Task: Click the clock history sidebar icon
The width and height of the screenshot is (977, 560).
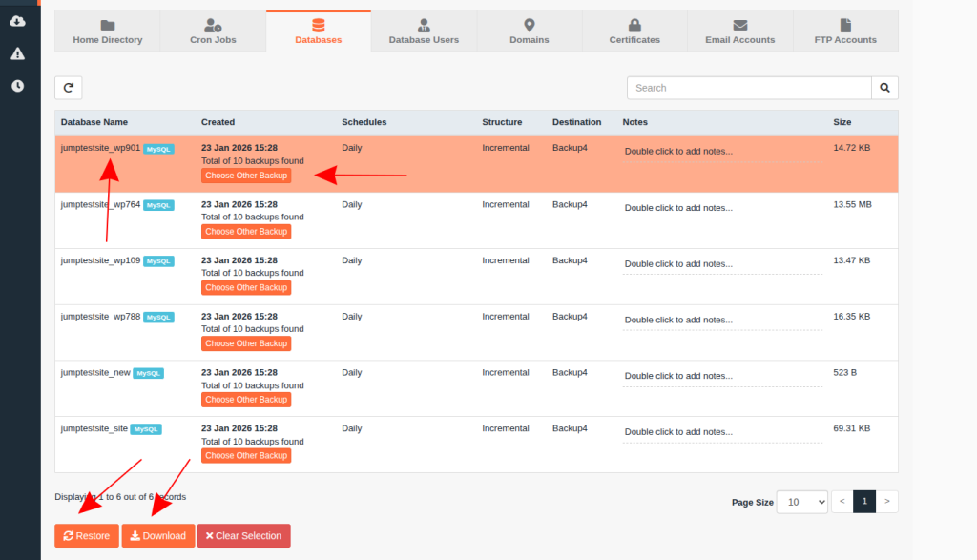Action: (18, 86)
